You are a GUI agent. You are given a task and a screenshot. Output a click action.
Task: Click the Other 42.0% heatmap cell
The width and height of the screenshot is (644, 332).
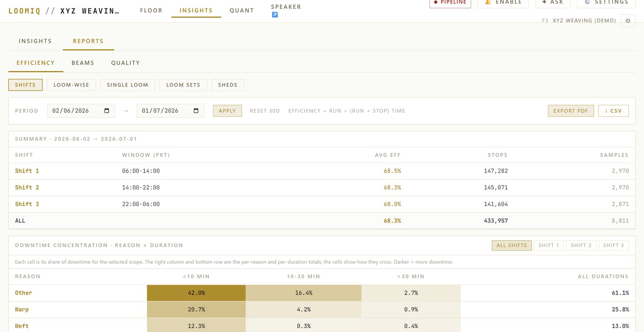196,293
